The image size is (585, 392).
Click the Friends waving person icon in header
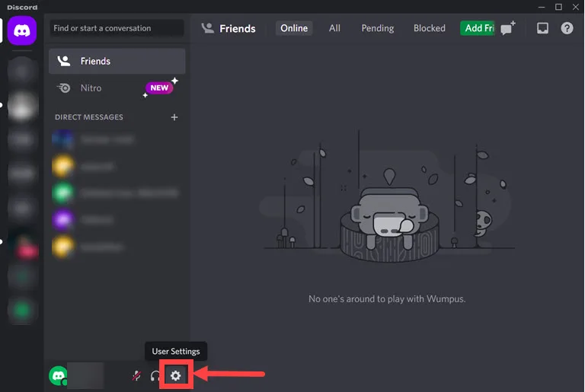click(207, 28)
